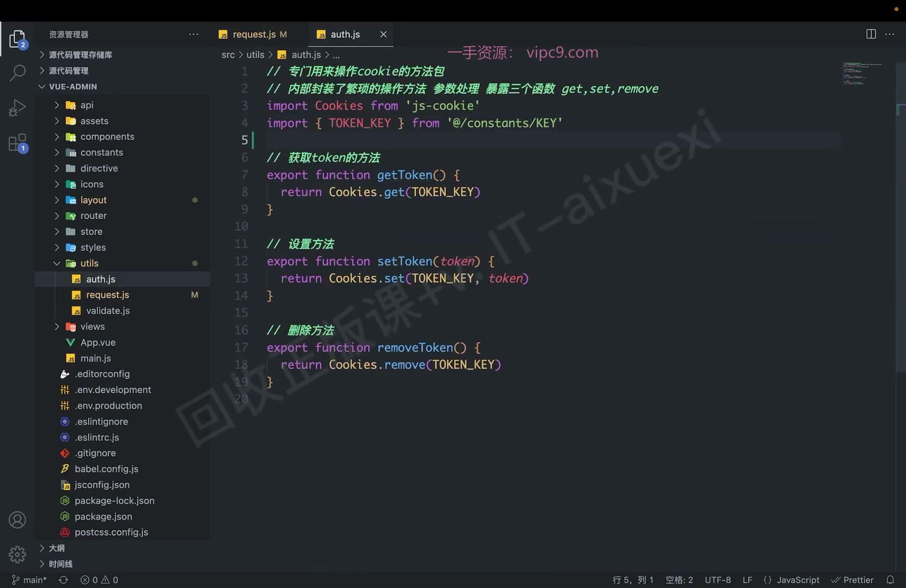Click UTF-8 encoding selector
Image resolution: width=906 pixels, height=588 pixels.
tap(718, 580)
